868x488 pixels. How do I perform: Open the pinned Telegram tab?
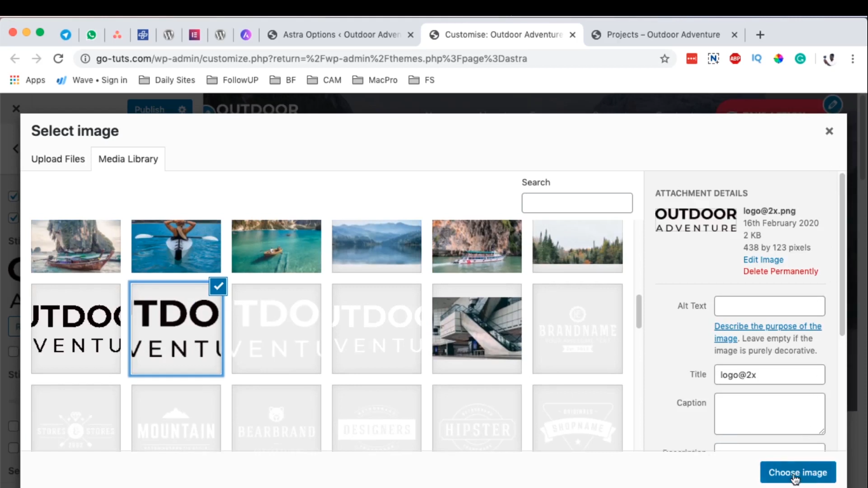(x=65, y=35)
